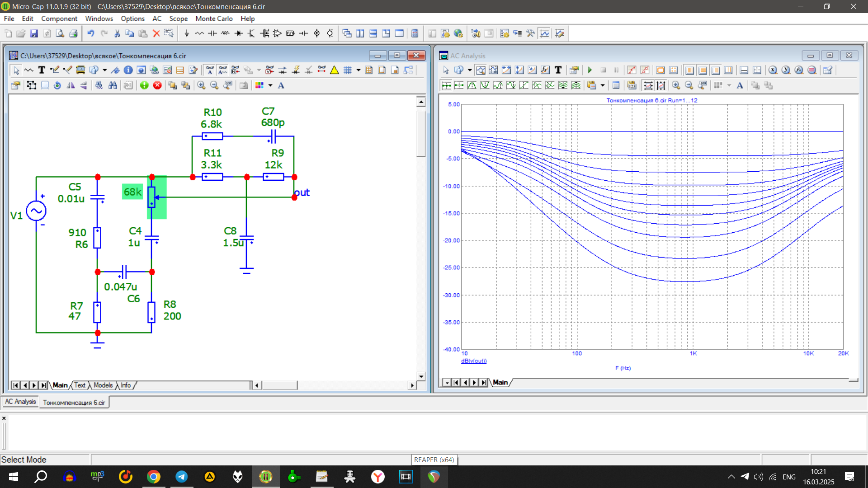
Task: Toggle horizontal Y-axis grid lines in plot
Action: click(x=703, y=70)
